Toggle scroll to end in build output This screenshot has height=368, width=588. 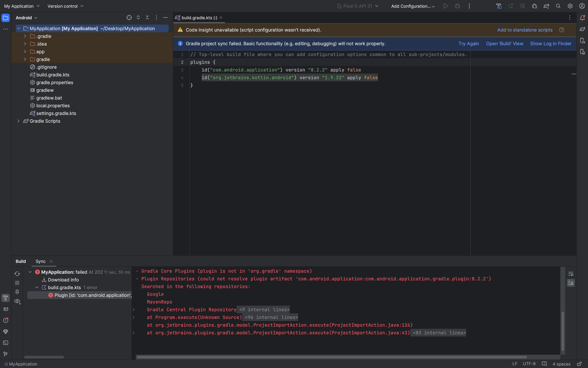[571, 283]
